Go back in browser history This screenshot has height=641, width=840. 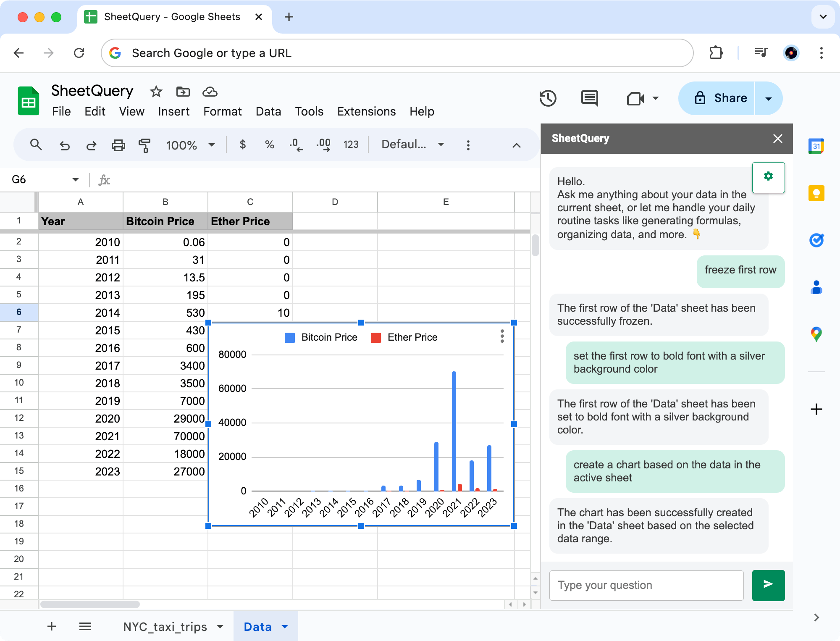[x=18, y=53]
